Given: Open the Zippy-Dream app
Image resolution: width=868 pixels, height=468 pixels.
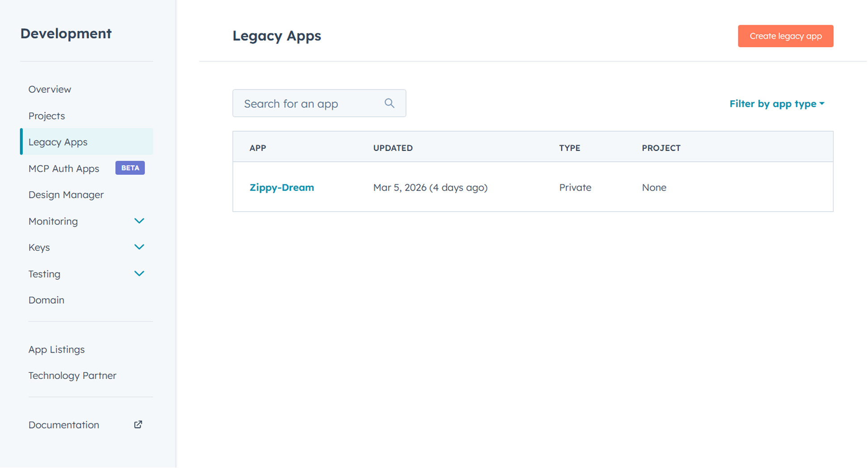Looking at the screenshot, I should 282,187.
